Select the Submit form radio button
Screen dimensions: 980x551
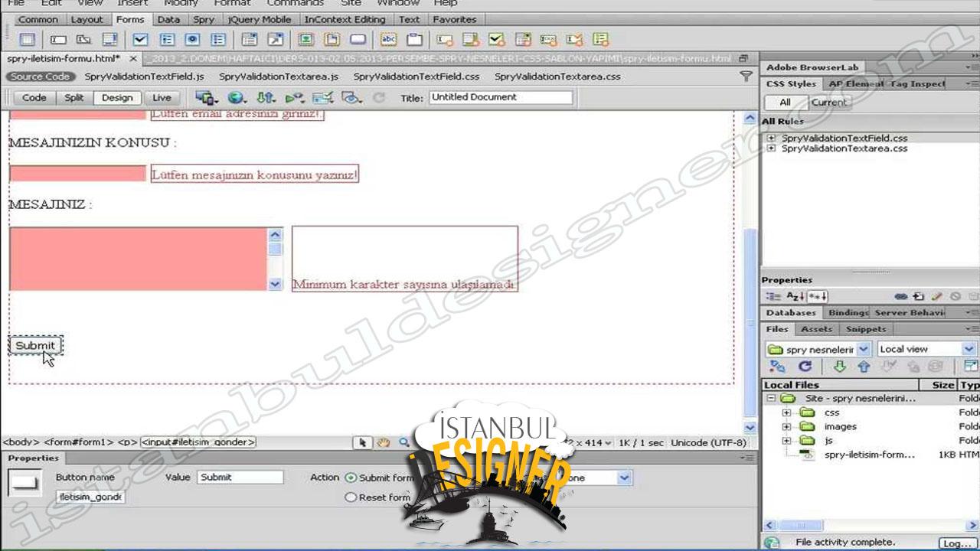[x=351, y=478]
